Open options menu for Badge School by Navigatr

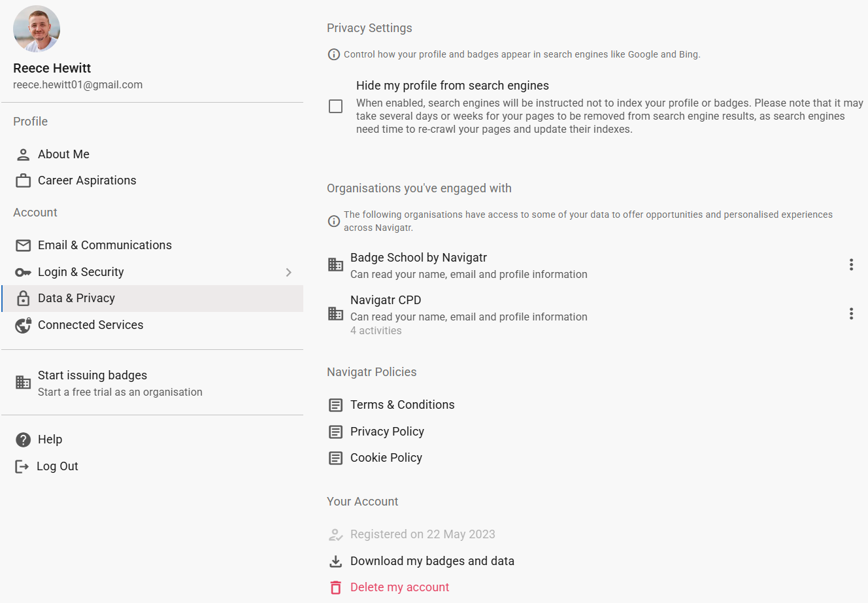click(x=850, y=264)
